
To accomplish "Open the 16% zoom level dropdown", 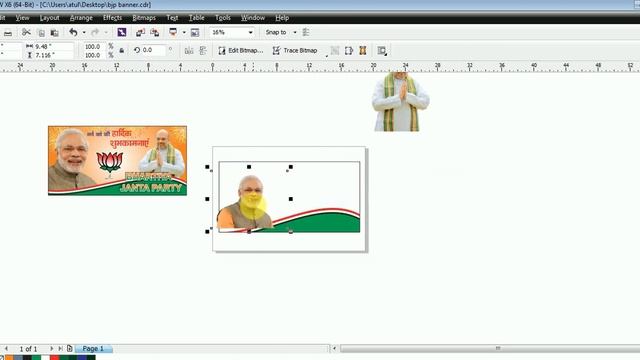I will point(250,33).
